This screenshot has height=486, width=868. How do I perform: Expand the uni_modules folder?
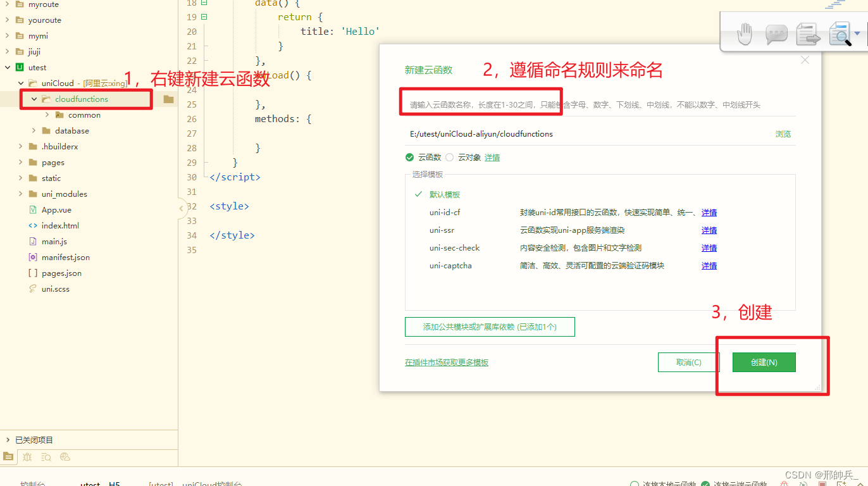click(x=21, y=194)
